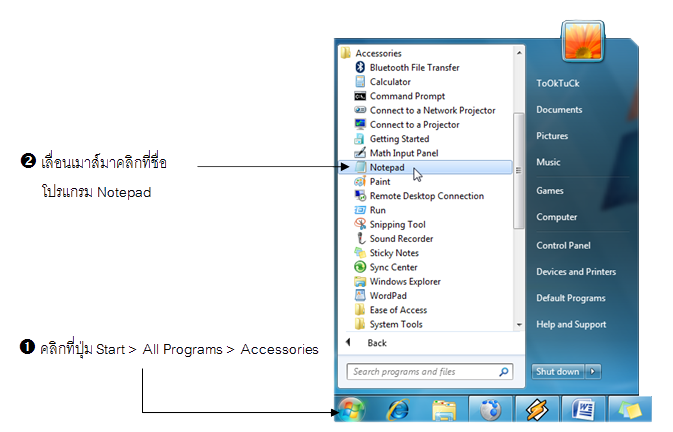Click the program list scroll down arrow

pos(519,325)
